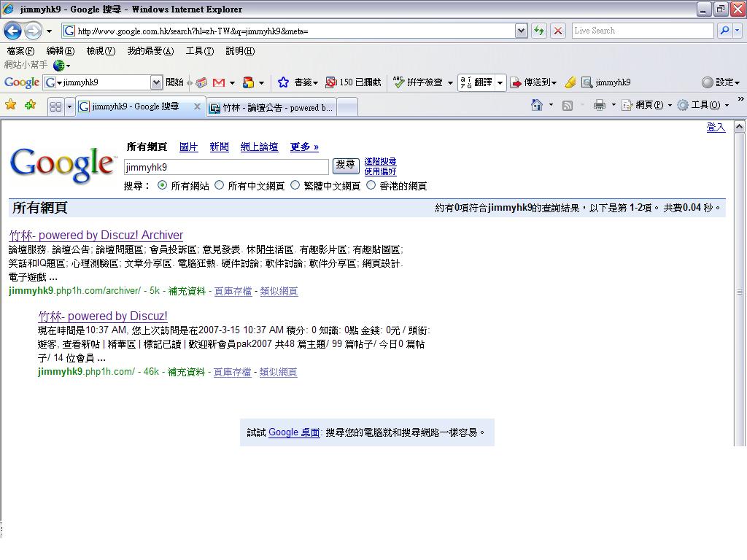747x560 pixels.
Task: Expand the Live Search options dropdown
Action: [x=737, y=31]
